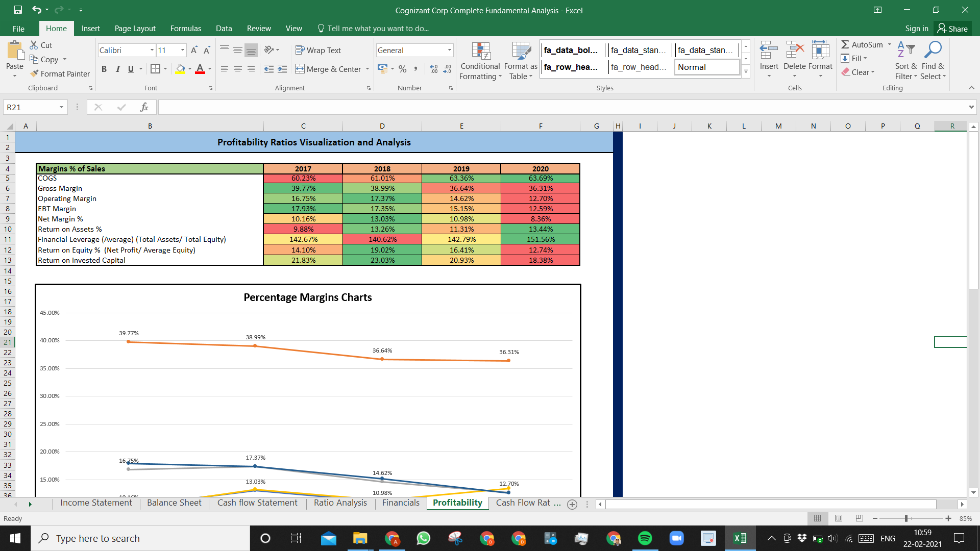Select the Format Painter brush
Image resolution: width=980 pixels, height=551 pixels.
coord(34,73)
